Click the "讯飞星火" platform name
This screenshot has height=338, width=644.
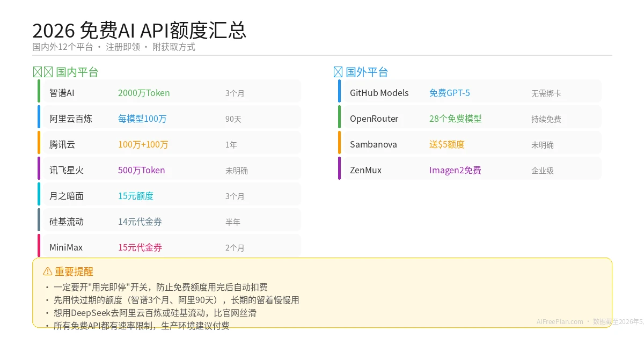[x=67, y=170]
